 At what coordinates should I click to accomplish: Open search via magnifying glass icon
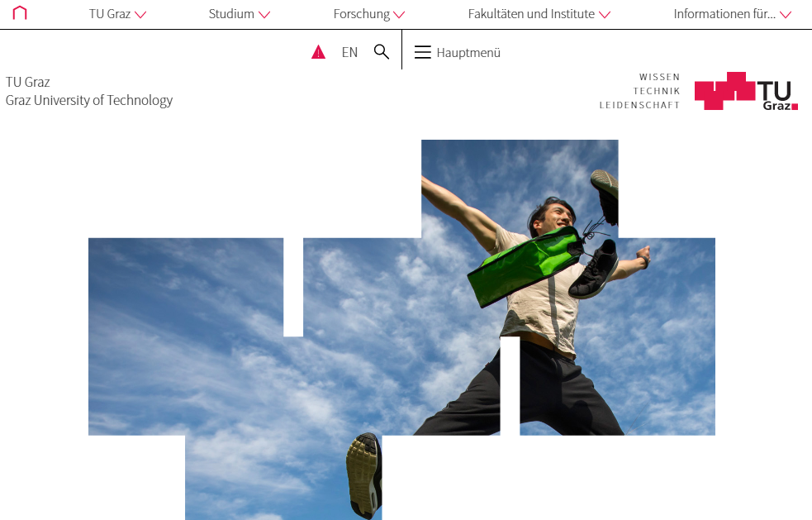382,52
